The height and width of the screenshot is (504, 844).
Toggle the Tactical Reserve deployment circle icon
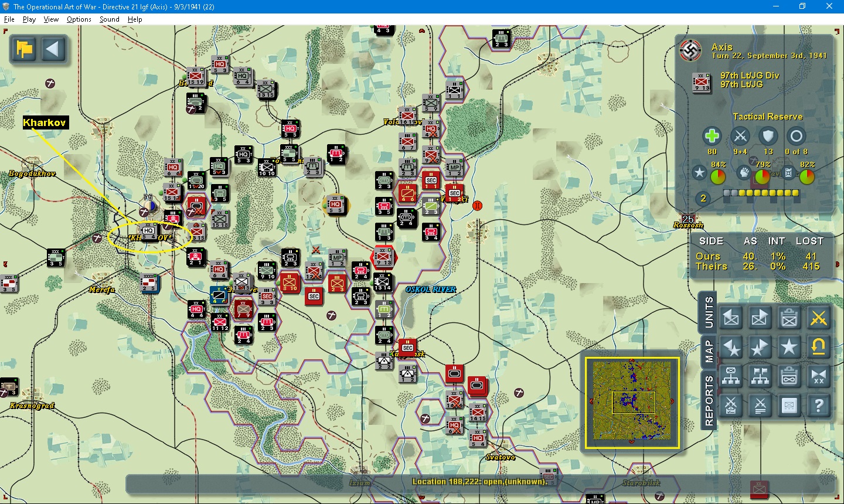coord(796,136)
